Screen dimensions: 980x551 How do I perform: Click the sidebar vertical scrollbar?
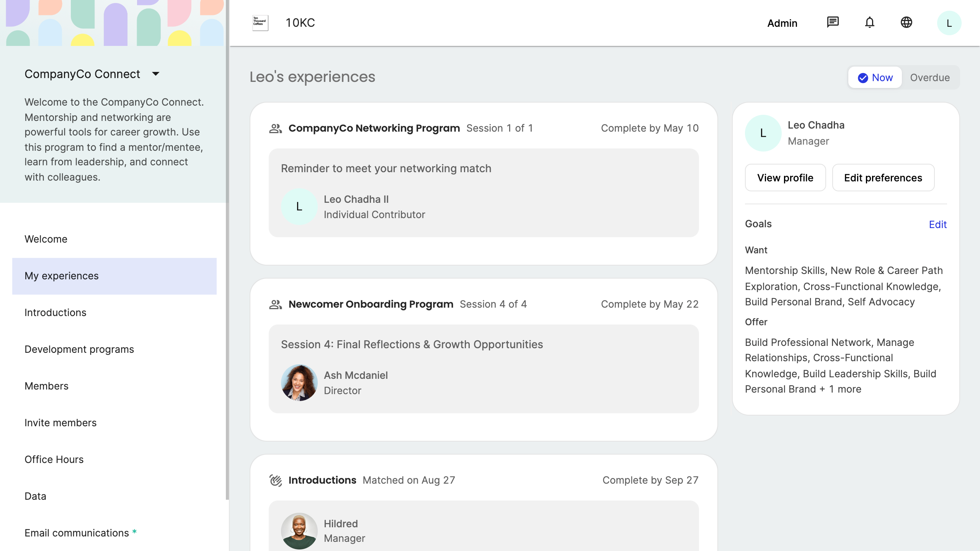pos(227,249)
